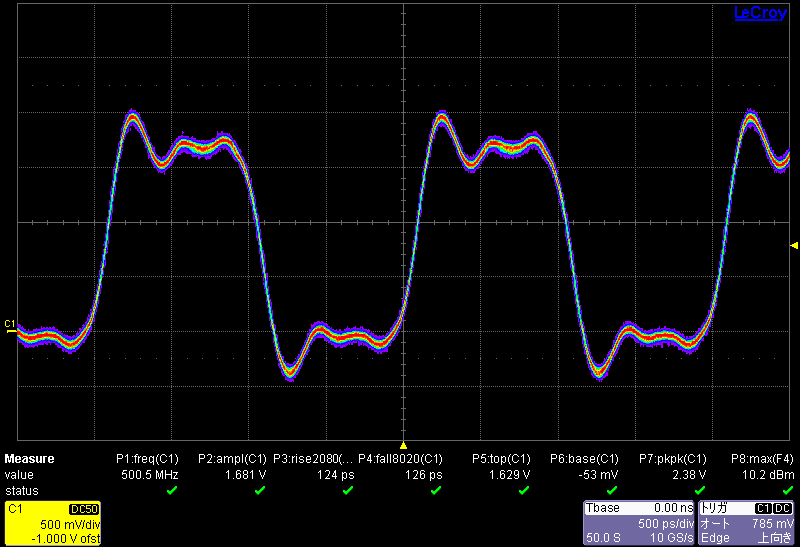
Task: Select the C1 ground level marker
Action: click(11, 328)
